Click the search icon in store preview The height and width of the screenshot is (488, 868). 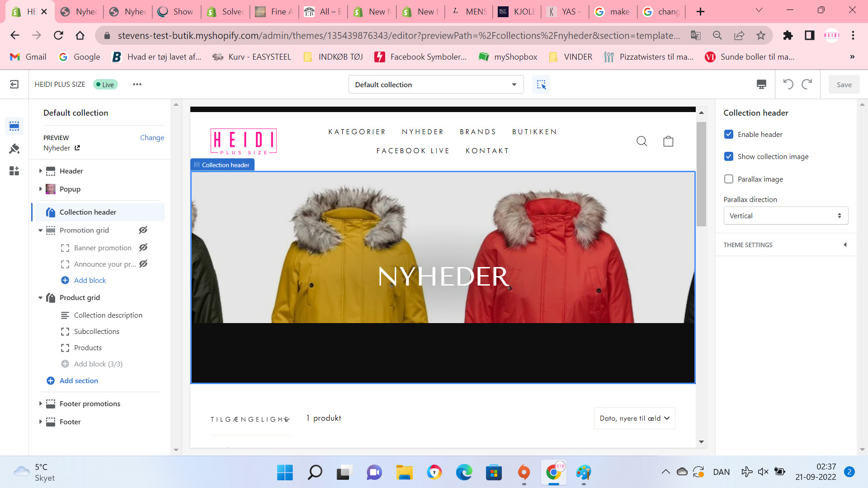642,141
